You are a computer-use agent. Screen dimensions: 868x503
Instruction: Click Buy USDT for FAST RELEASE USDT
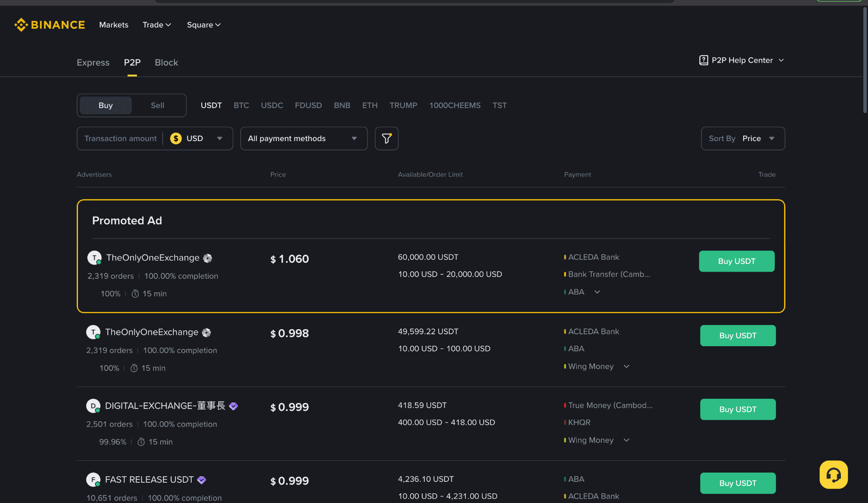[738, 483]
